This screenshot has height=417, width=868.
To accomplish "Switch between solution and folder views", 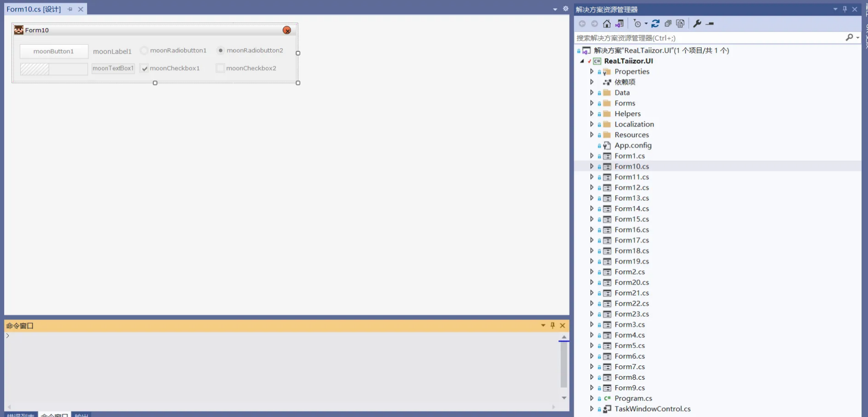I will [x=619, y=23].
